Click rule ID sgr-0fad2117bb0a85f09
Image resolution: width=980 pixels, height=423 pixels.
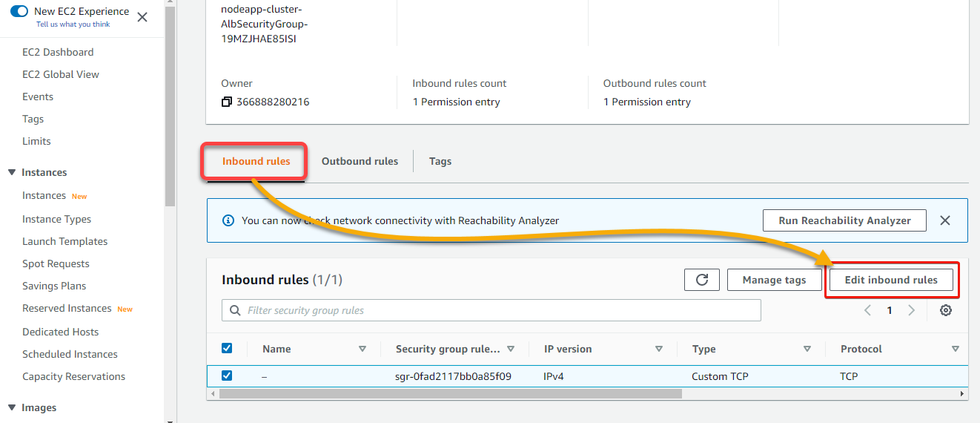coord(453,376)
